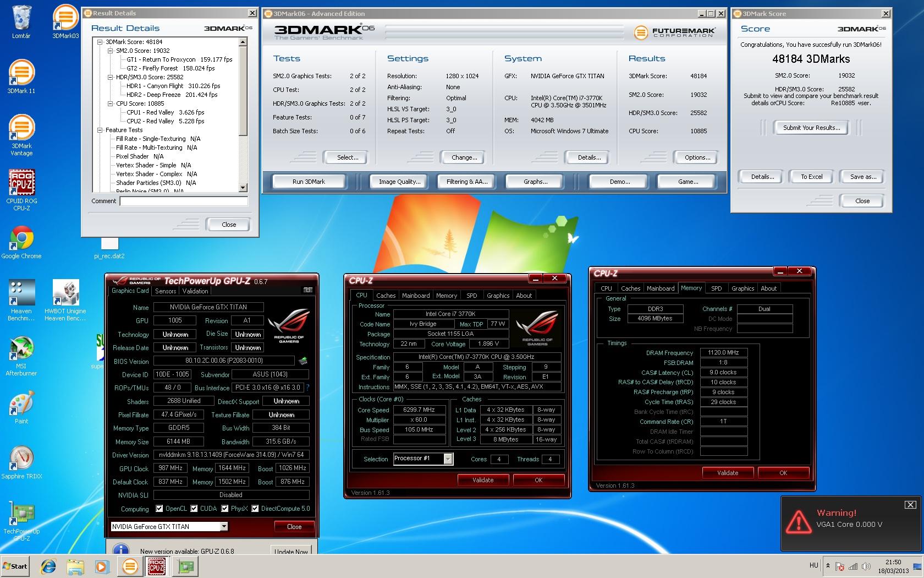Screen dimensions: 924x578
Task: Select the pi_rec.dat2 file icon
Action: point(109,248)
